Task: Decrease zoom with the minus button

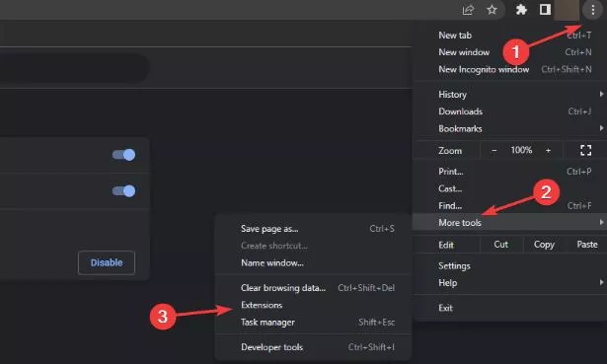Action: (493, 151)
